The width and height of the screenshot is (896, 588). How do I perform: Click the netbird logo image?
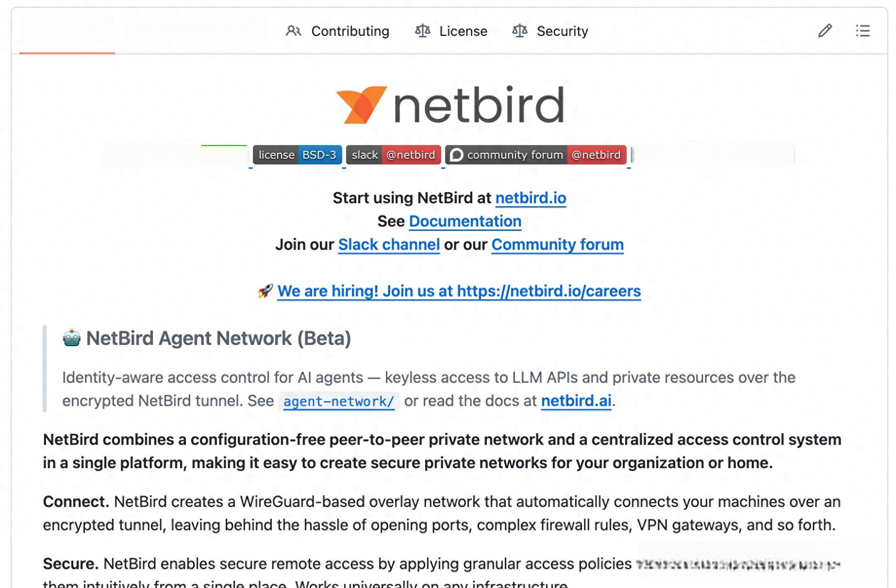click(450, 105)
